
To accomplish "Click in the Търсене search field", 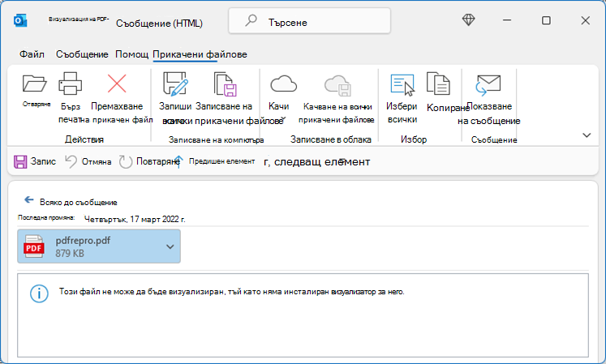I will click(310, 21).
